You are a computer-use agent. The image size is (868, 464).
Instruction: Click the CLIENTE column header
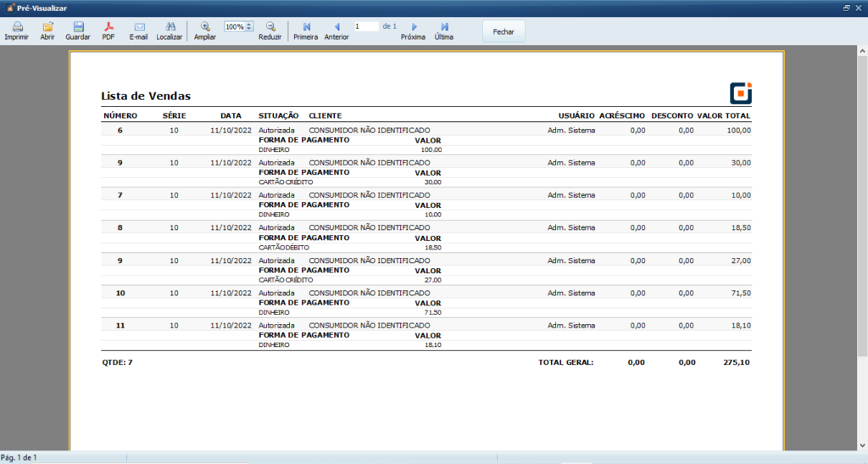325,115
